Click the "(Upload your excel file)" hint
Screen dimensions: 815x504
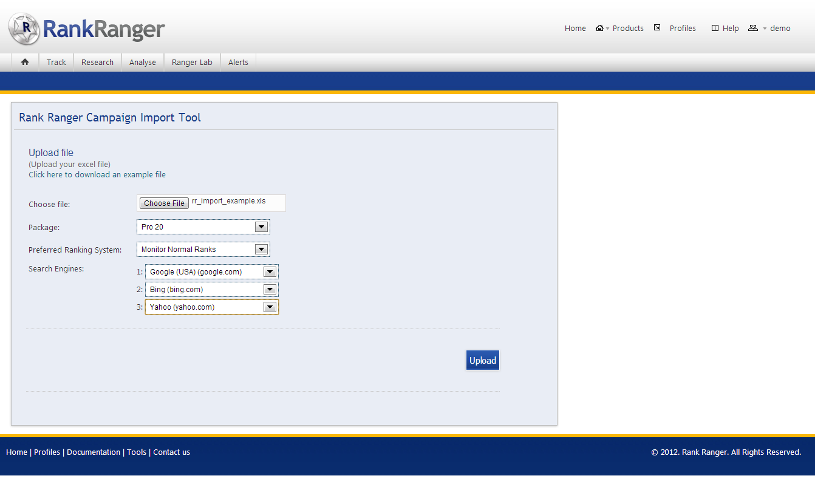click(70, 165)
